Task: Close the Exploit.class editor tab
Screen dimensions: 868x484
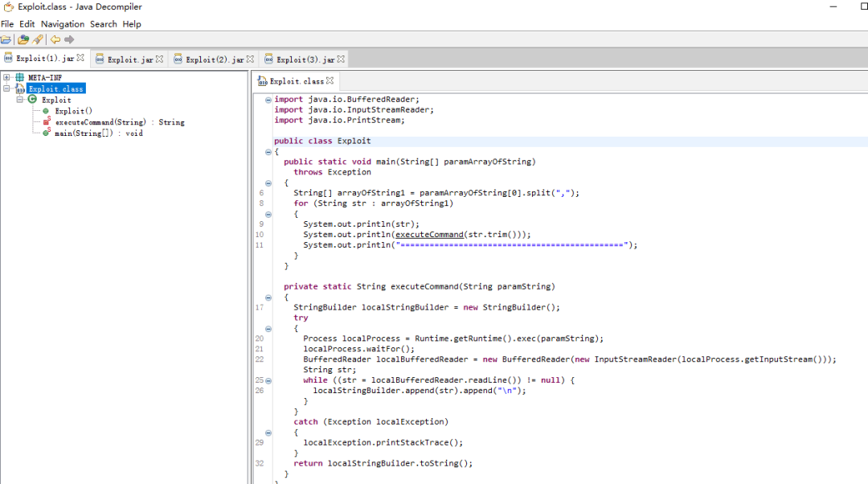Action: point(330,80)
